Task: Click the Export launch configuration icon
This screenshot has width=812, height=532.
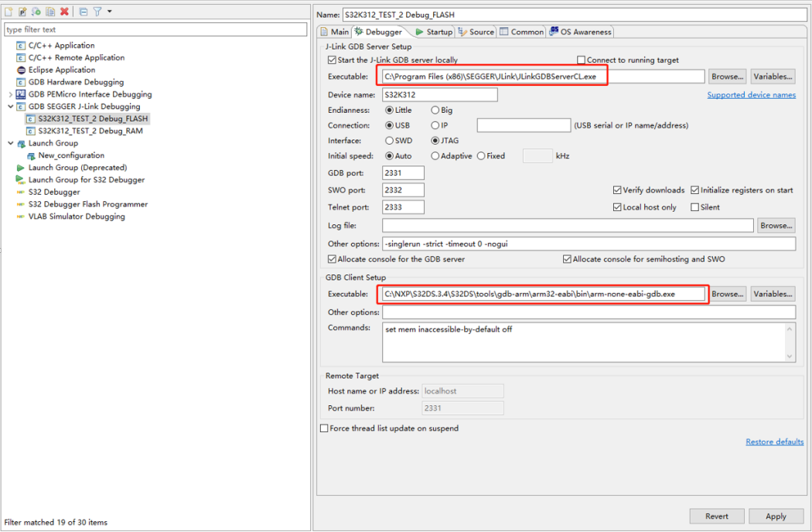Action: click(36, 12)
